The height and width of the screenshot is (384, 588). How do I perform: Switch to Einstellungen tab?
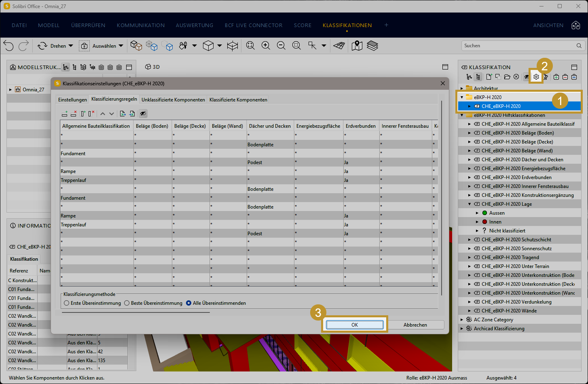72,99
